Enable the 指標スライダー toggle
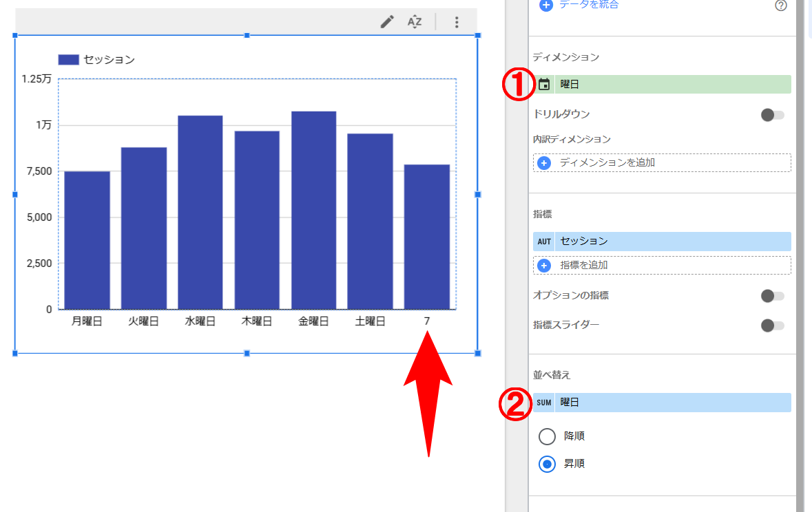Viewport: 812px width, 512px height. 772,326
